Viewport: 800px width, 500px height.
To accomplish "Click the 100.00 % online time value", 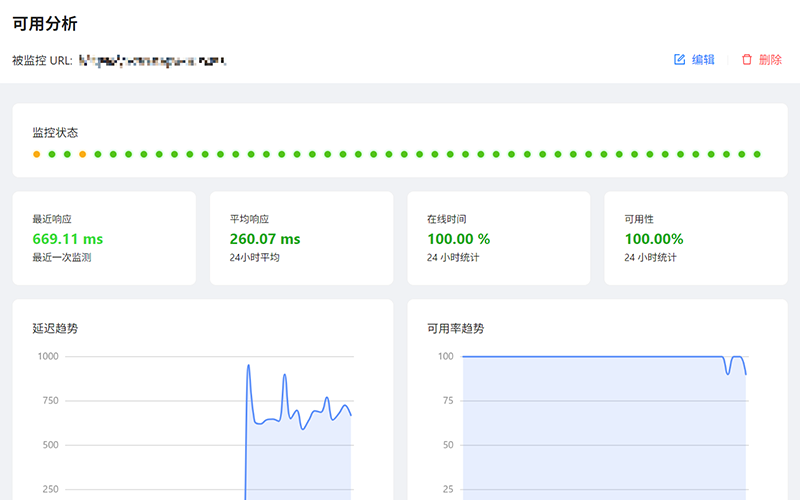I will coord(459,239).
